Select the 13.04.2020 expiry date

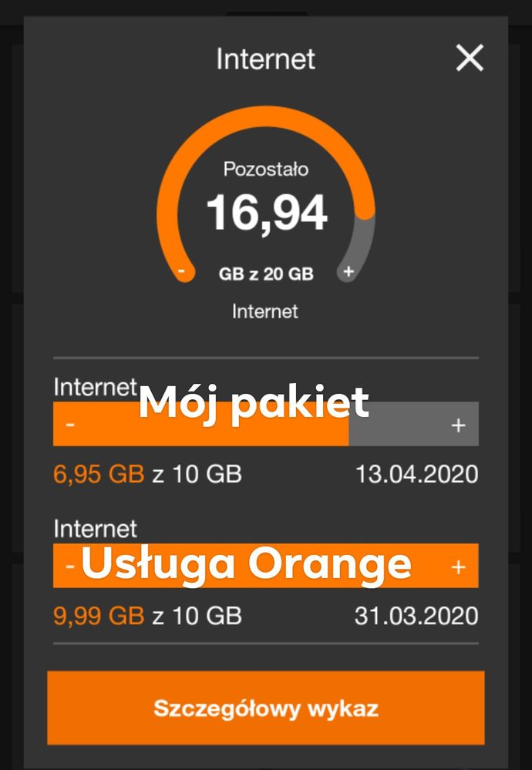coord(416,473)
